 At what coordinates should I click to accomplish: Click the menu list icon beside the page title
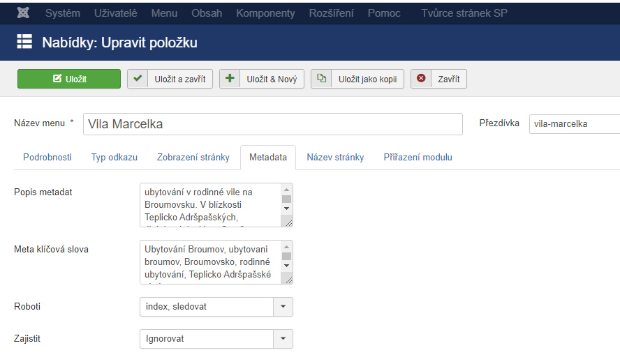click(24, 42)
